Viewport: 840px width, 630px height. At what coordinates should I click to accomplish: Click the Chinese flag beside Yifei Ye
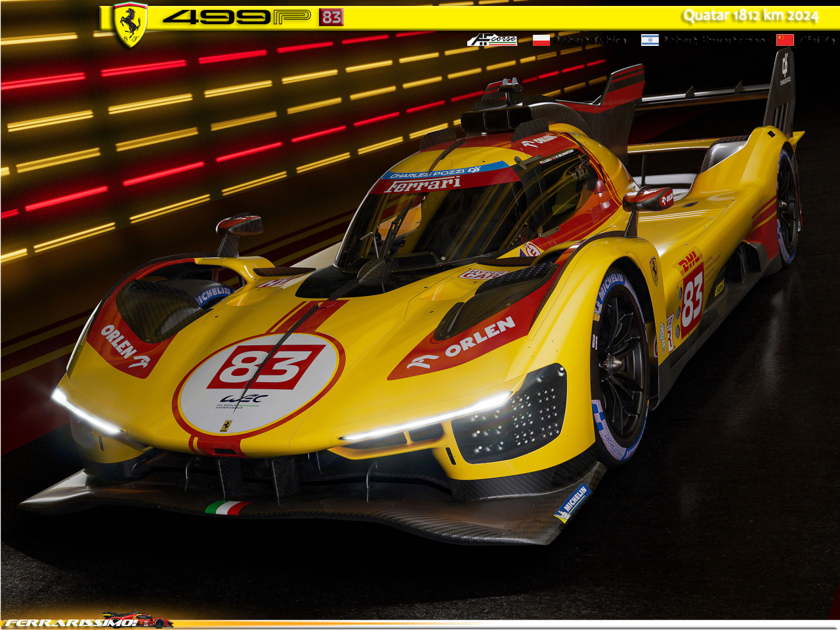pos(785,40)
